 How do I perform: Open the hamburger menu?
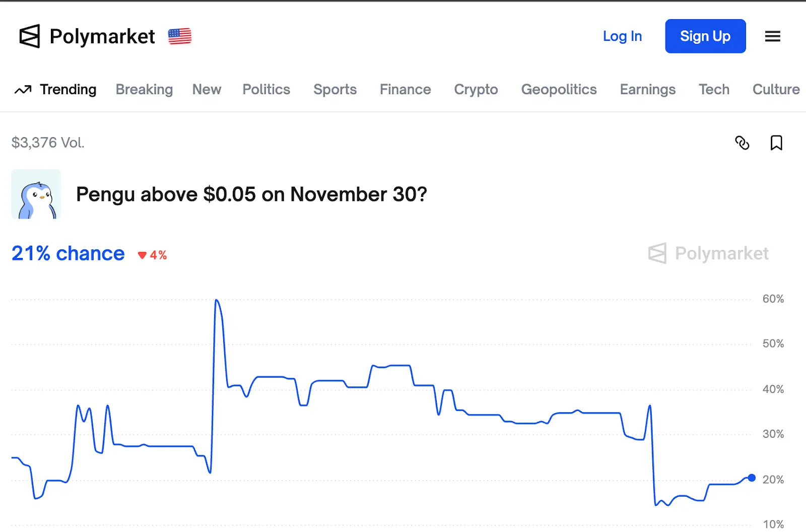click(772, 36)
